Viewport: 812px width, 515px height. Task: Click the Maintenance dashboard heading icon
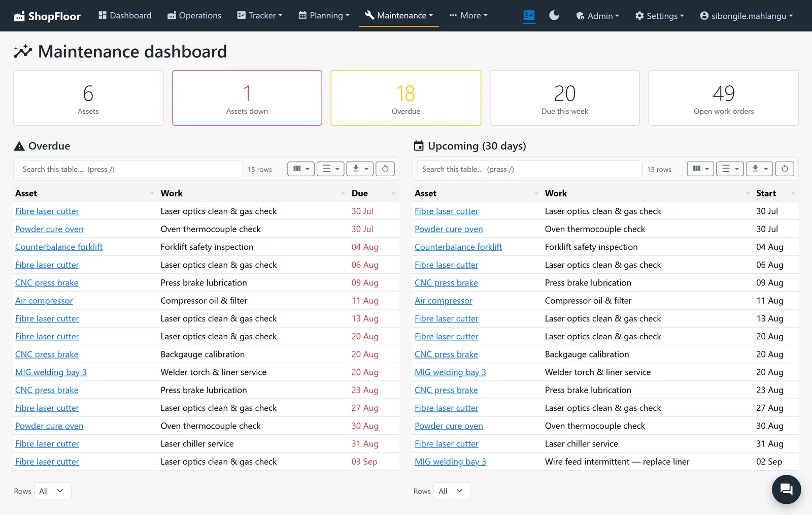pos(23,51)
